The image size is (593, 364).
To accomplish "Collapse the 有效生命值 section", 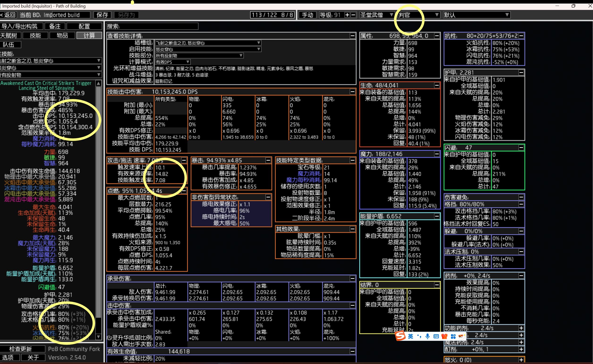I will click(x=352, y=351).
